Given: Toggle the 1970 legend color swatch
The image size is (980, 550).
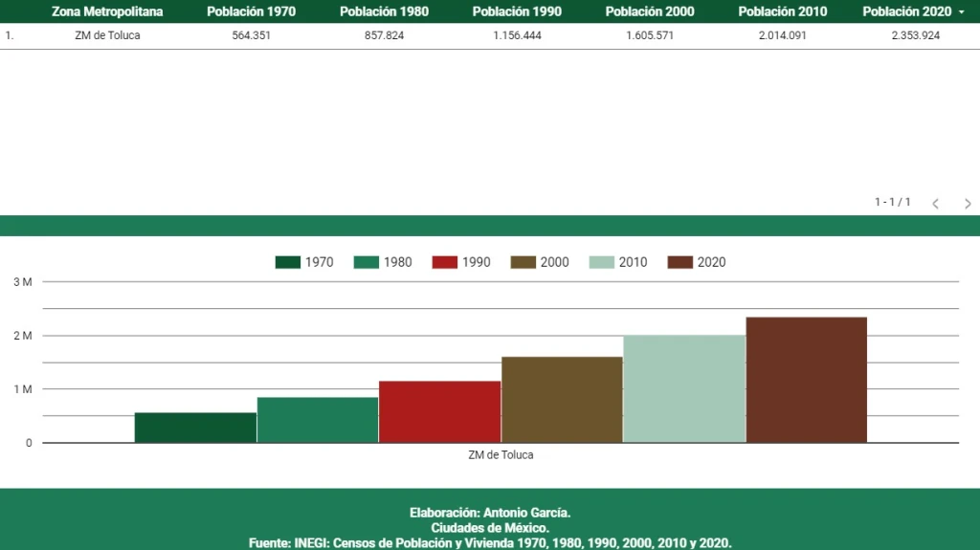Looking at the screenshot, I should pos(287,262).
